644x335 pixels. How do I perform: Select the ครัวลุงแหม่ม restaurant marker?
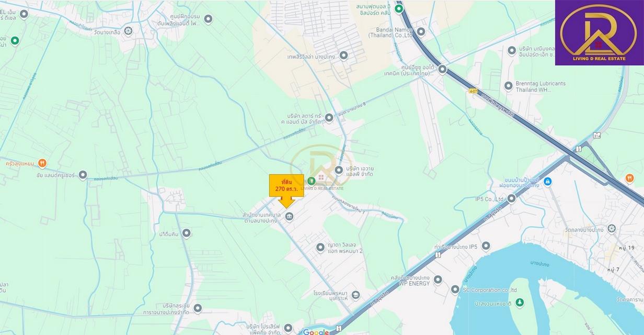point(42,163)
